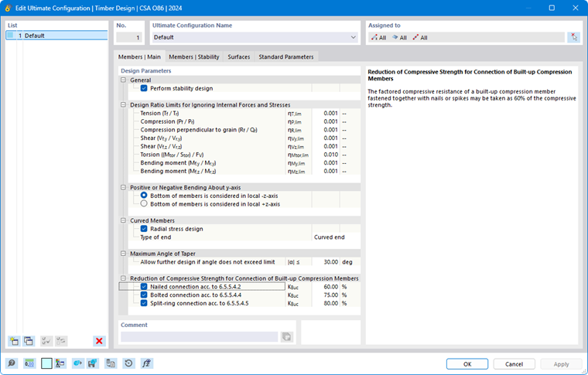Click the select-all checkmarks icon under List
Screen dimensions: 588x375
point(46,341)
